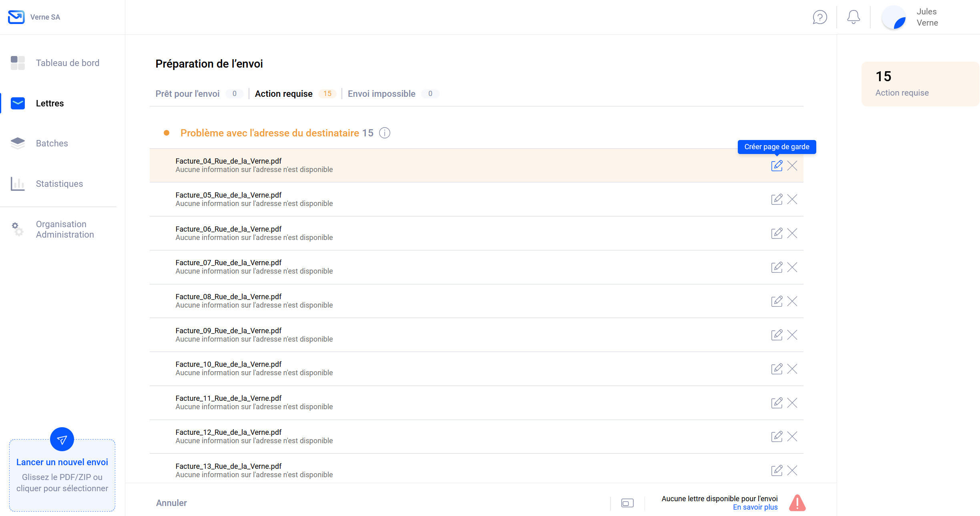The image size is (980, 516).
Task: Open the Statistiques section
Action: tap(59, 184)
